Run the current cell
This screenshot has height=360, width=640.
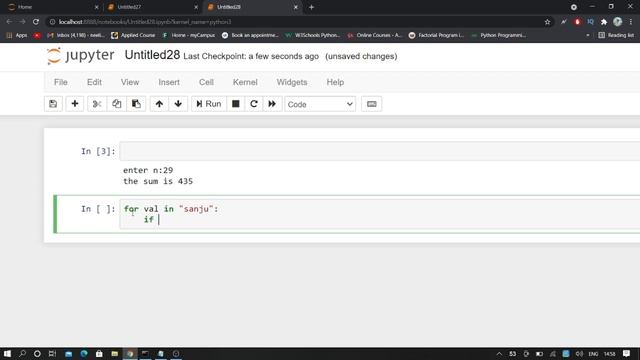click(x=209, y=104)
